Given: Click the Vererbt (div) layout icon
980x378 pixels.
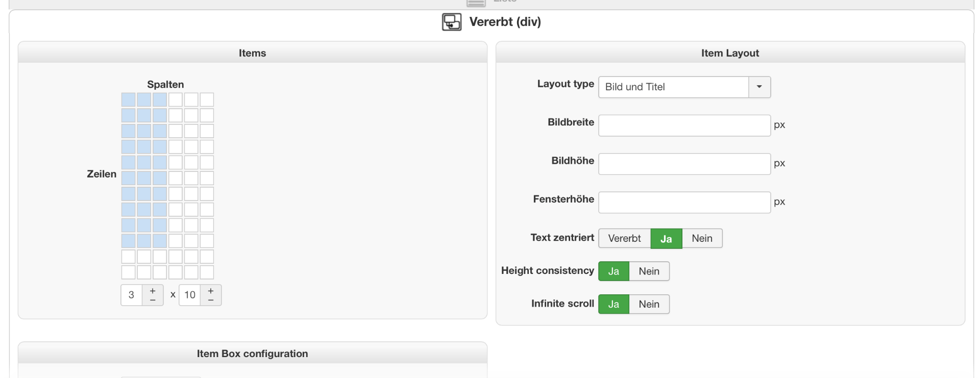Looking at the screenshot, I should pyautogui.click(x=451, y=22).
